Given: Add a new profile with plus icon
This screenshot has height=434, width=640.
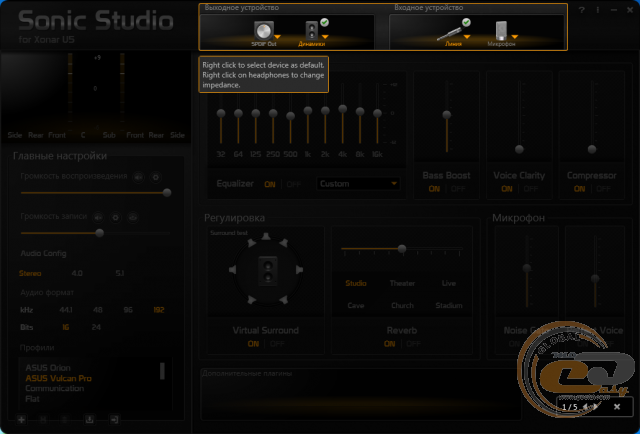Looking at the screenshot, I should click(21, 419).
